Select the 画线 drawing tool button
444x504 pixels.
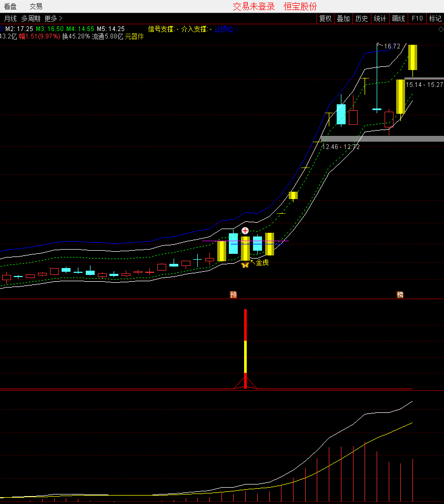coord(398,18)
